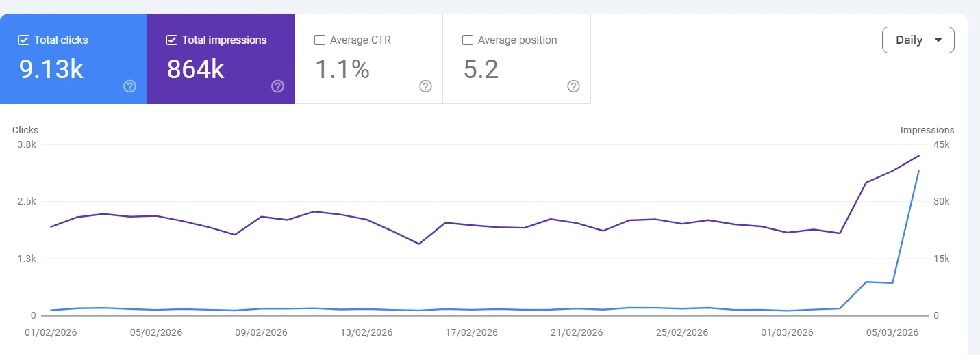Click help icon on Average position card

573,86
